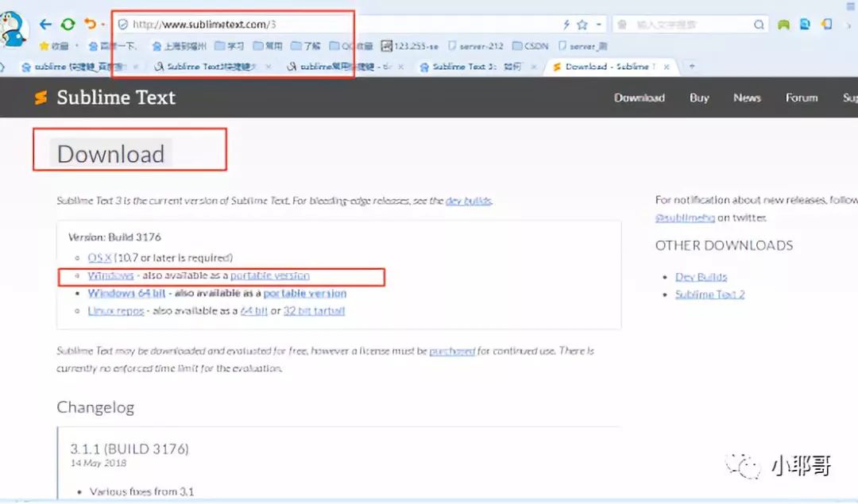
Task: Click the 32 bit tarball link
Action: 314,310
